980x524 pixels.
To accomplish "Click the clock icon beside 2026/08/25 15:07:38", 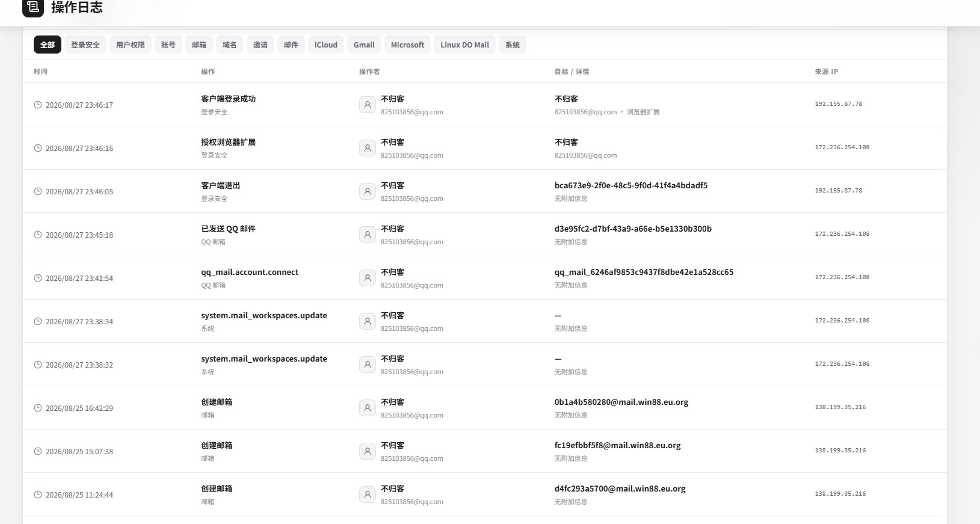I will [x=38, y=451].
